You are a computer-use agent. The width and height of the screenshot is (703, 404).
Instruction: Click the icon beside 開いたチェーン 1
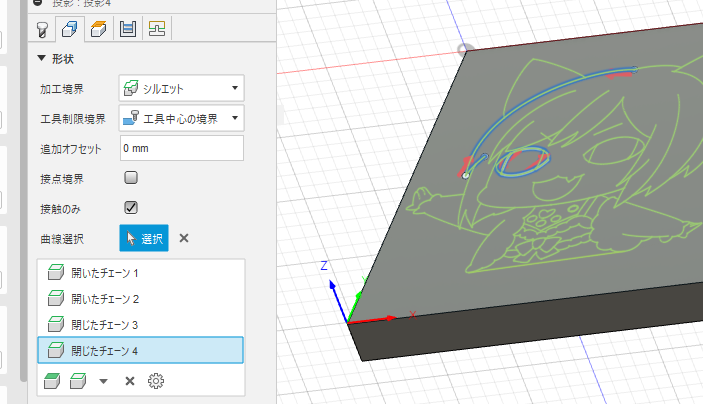pyautogui.click(x=56, y=273)
